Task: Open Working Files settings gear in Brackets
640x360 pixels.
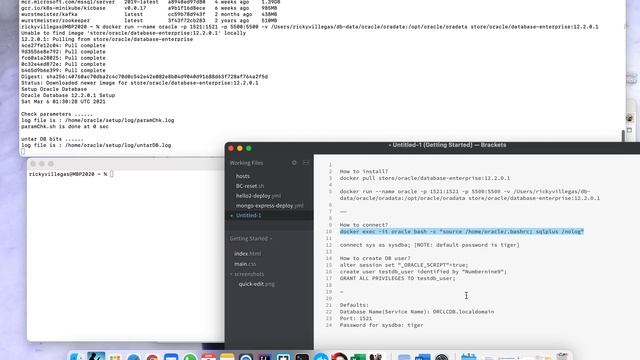Action: (x=294, y=162)
